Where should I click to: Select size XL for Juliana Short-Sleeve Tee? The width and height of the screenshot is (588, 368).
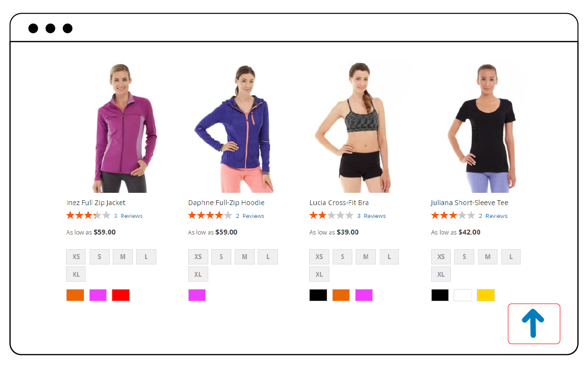tap(441, 274)
